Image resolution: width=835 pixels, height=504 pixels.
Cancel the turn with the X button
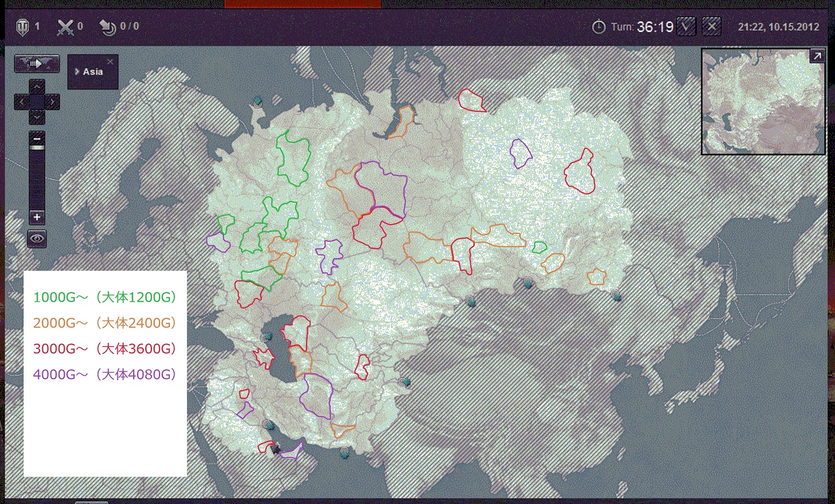[x=712, y=26]
